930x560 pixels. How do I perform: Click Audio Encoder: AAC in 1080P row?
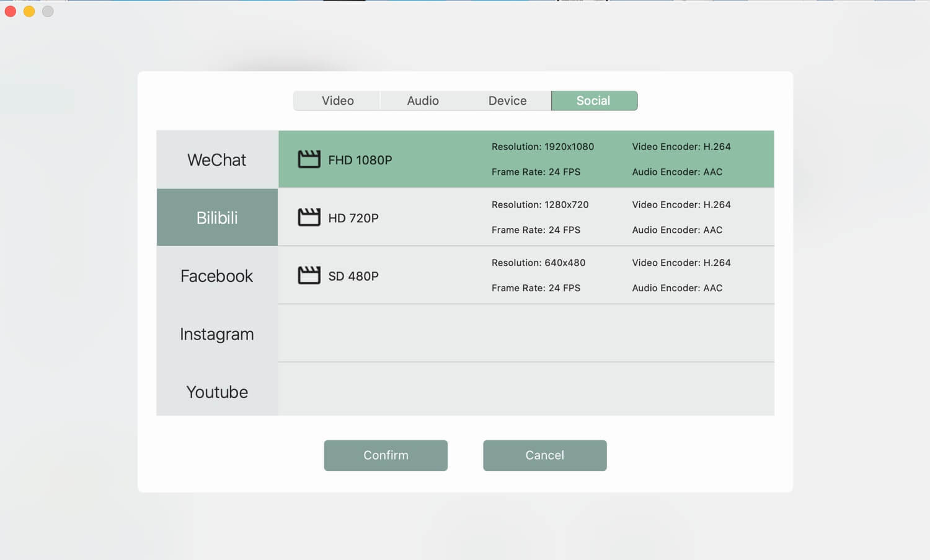[677, 172]
